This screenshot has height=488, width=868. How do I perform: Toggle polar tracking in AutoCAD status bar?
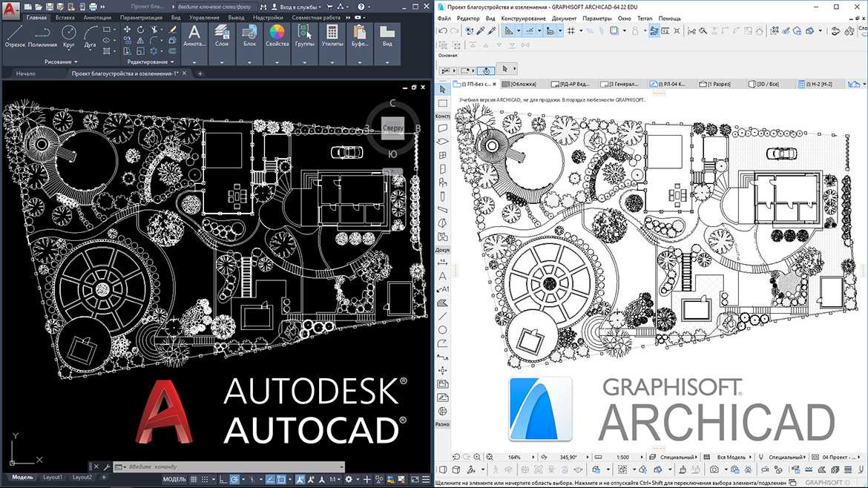coord(235,479)
